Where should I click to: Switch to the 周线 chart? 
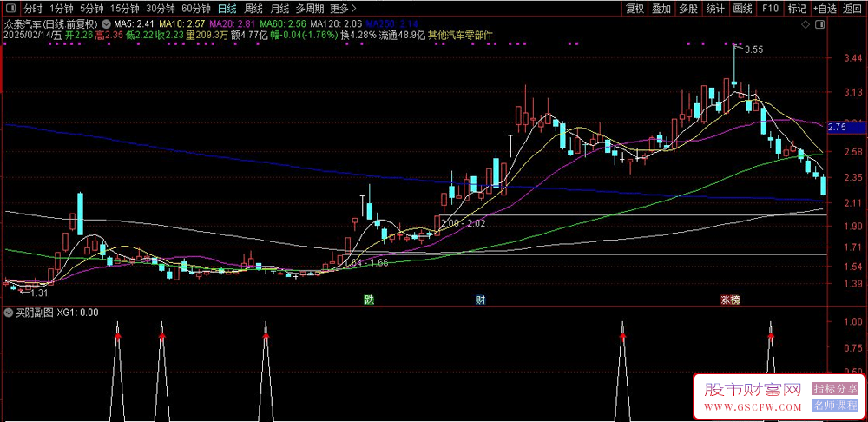tap(253, 9)
